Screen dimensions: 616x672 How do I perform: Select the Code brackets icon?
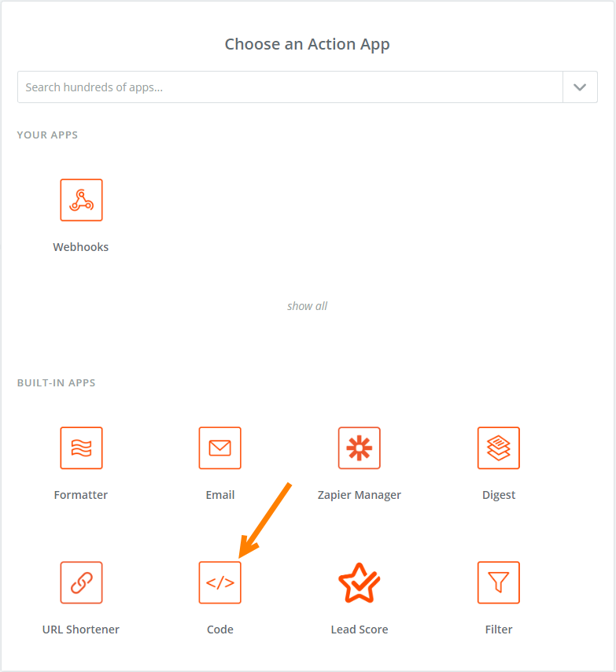coord(220,582)
